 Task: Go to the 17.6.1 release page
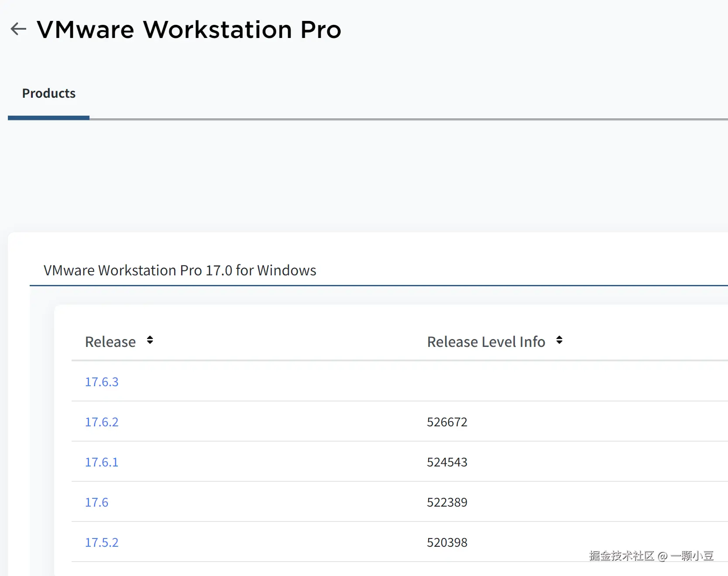coord(102,462)
